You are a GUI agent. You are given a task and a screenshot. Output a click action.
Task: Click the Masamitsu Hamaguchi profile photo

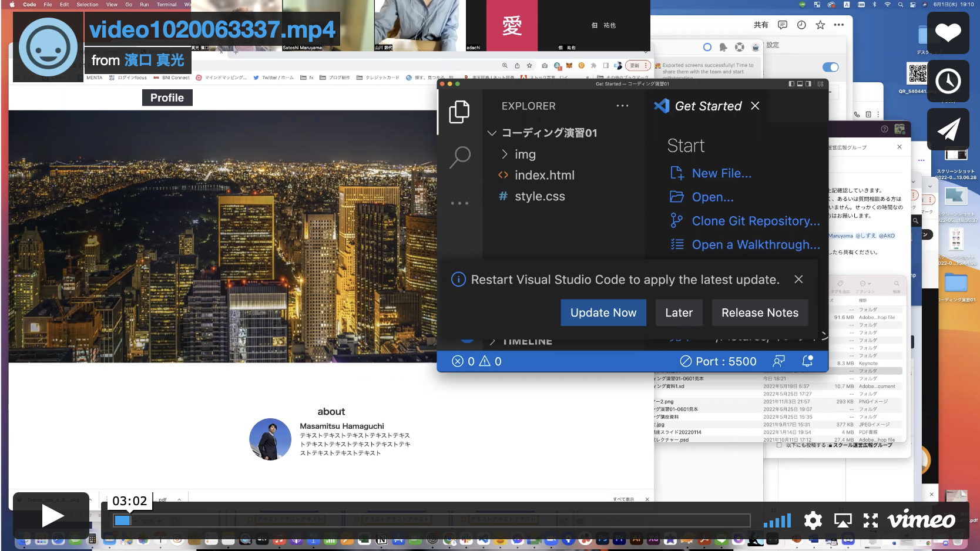click(270, 439)
